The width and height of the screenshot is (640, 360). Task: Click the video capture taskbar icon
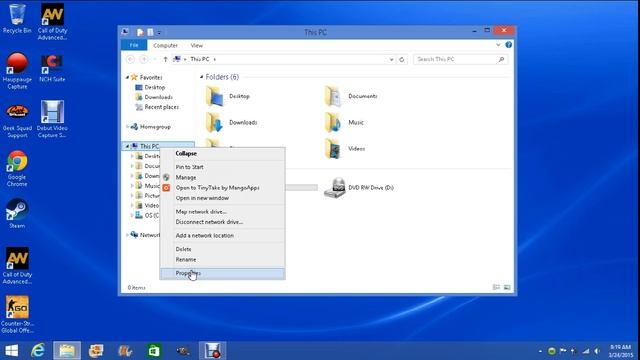212,351
